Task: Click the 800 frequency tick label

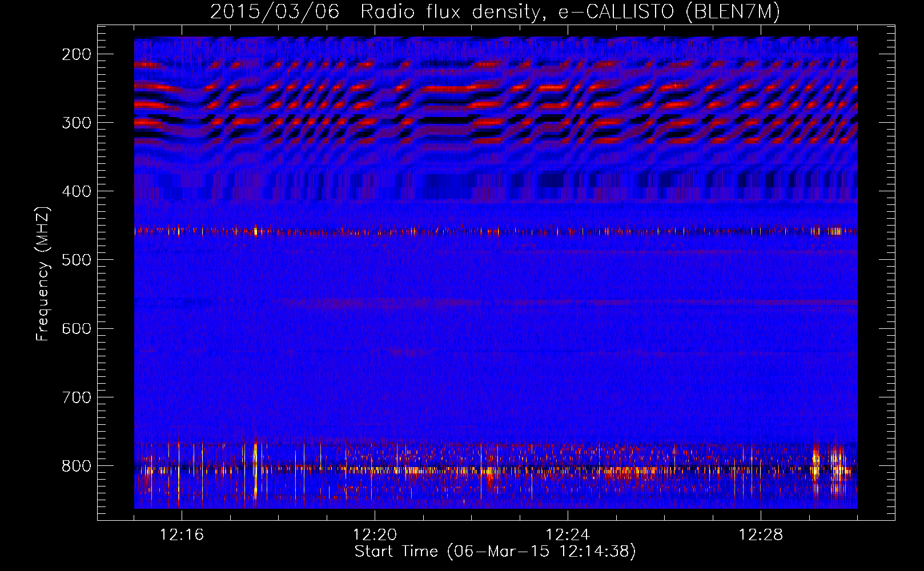Action: [x=77, y=466]
